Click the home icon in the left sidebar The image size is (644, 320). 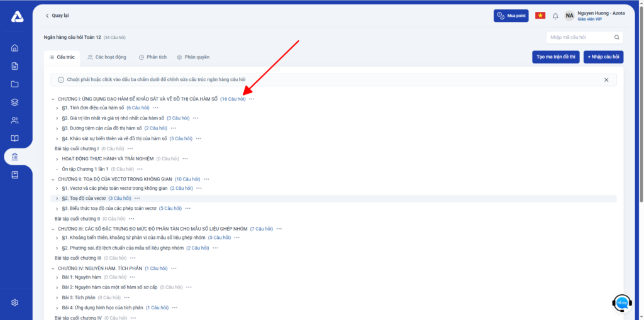click(x=15, y=48)
